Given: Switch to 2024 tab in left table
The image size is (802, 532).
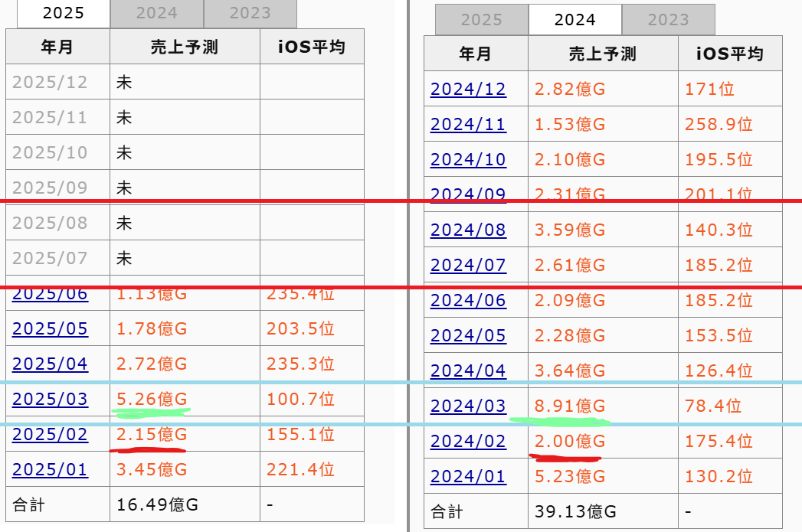Looking at the screenshot, I should (x=156, y=13).
